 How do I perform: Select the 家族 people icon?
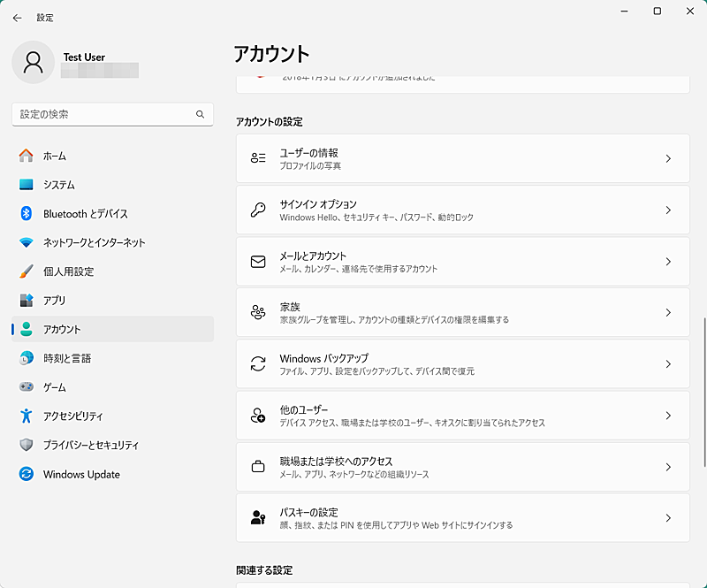click(256, 312)
